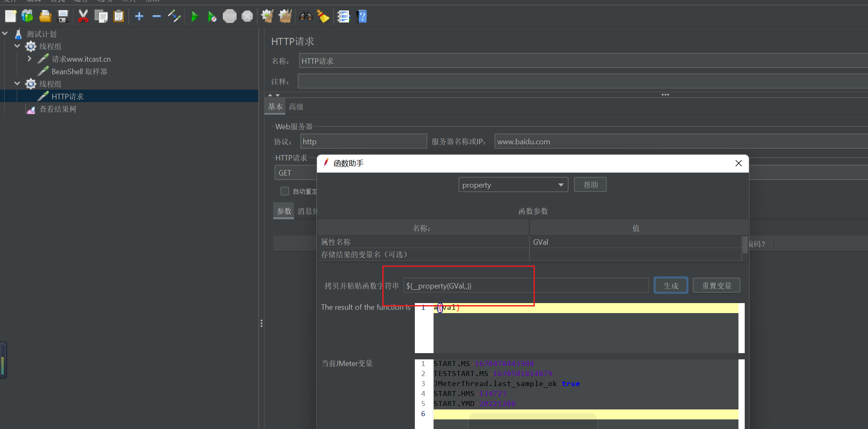The image size is (868, 429).
Task: Click Start no pauses icon
Action: (x=212, y=17)
